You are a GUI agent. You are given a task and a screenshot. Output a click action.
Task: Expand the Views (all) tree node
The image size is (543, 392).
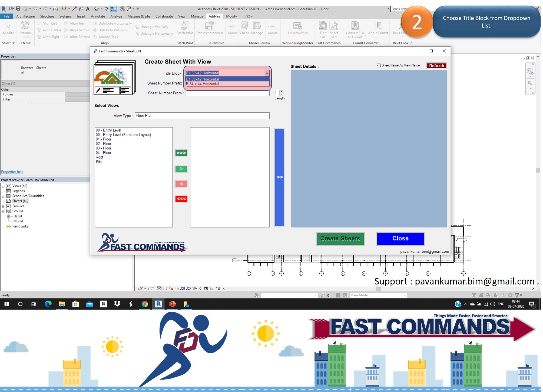3,186
